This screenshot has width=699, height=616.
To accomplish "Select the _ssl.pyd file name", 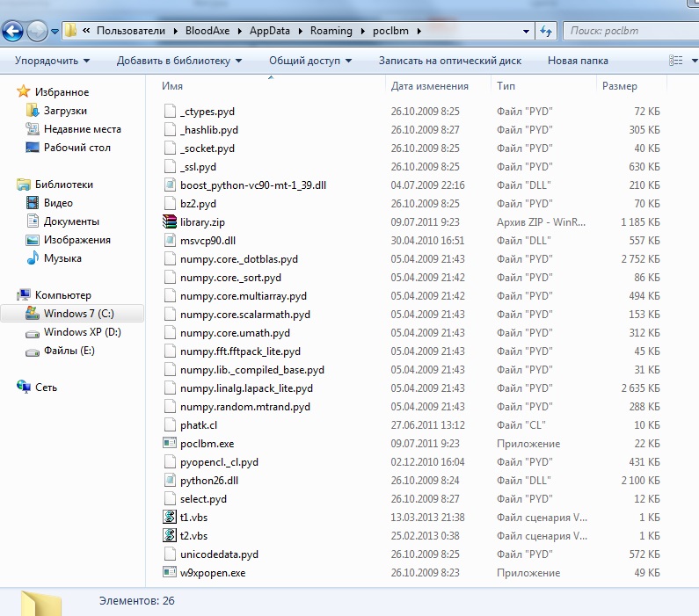I will click(x=198, y=167).
